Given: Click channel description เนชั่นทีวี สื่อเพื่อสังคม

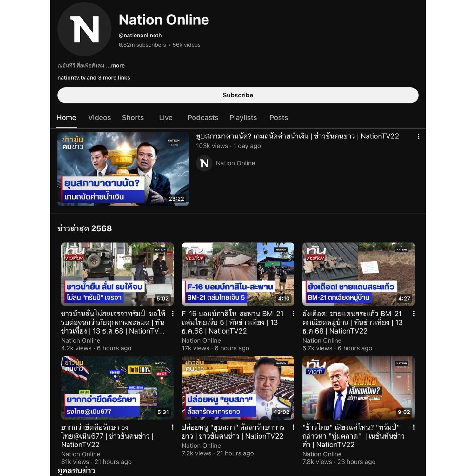Looking at the screenshot, I should [81, 65].
